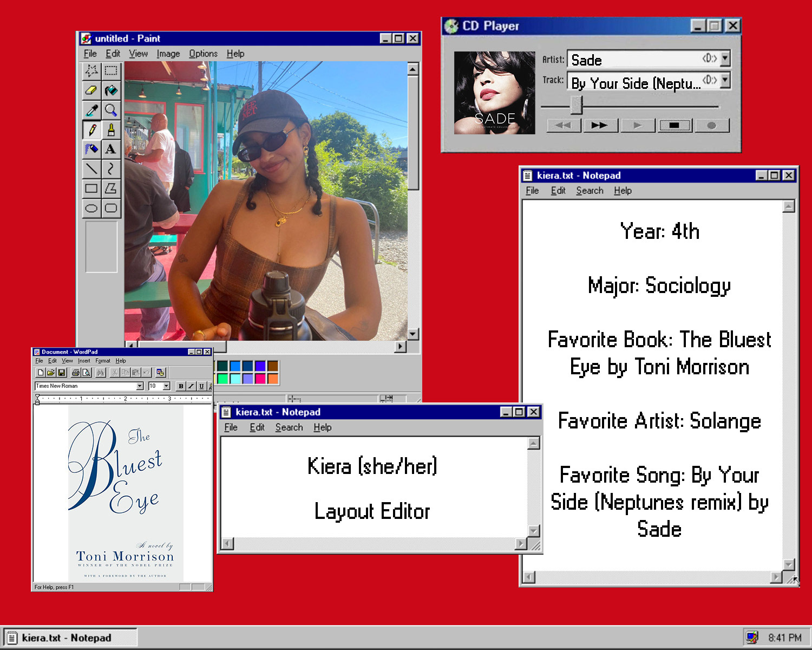This screenshot has height=650, width=812.
Task: Open the Image menu in Paint
Action: (x=168, y=54)
